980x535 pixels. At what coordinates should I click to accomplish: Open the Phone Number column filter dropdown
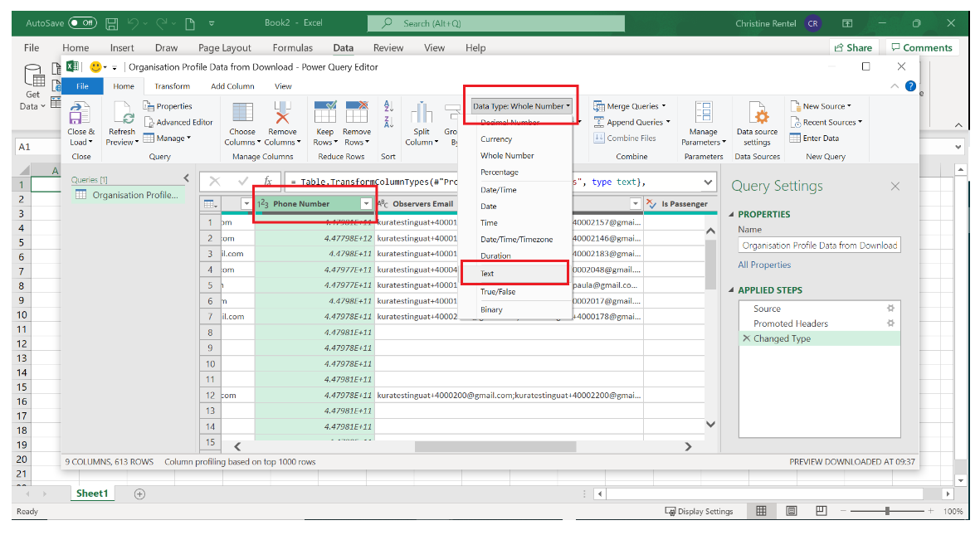click(366, 204)
